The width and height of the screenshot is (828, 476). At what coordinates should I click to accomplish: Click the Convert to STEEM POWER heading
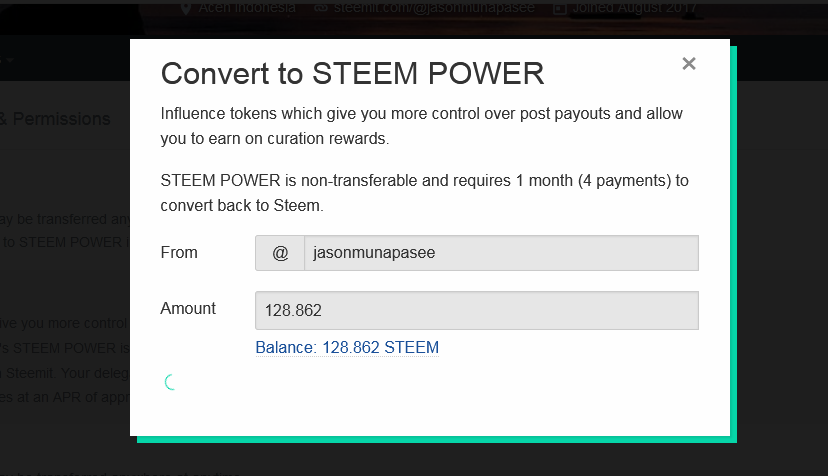(x=352, y=73)
